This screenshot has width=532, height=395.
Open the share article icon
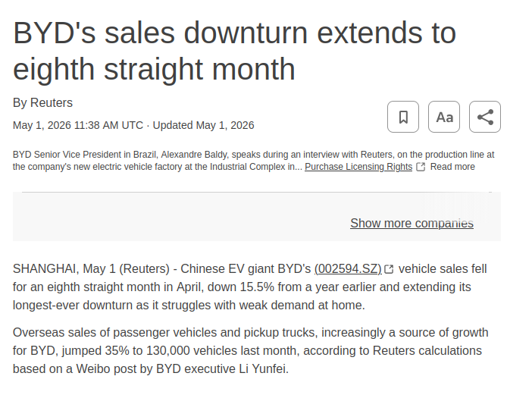point(485,117)
